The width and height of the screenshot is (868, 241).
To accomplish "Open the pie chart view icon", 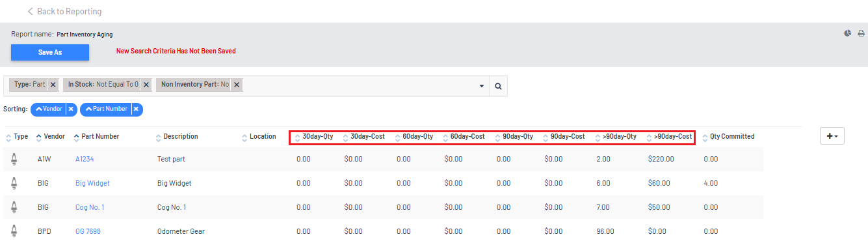I will pos(848,33).
